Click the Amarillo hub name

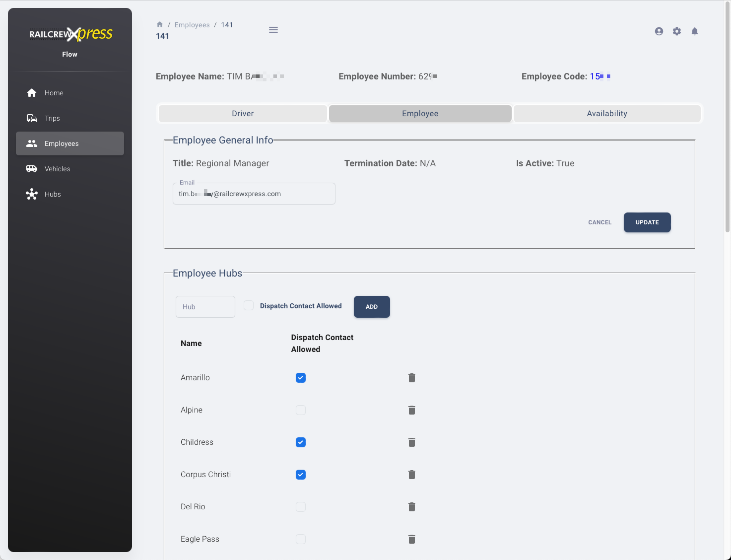click(195, 378)
